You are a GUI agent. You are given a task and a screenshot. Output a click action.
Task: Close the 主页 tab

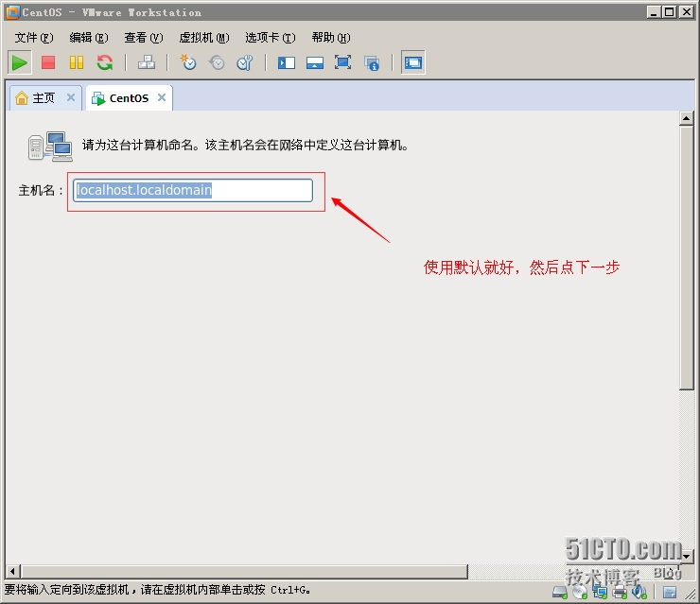pyautogui.click(x=71, y=96)
